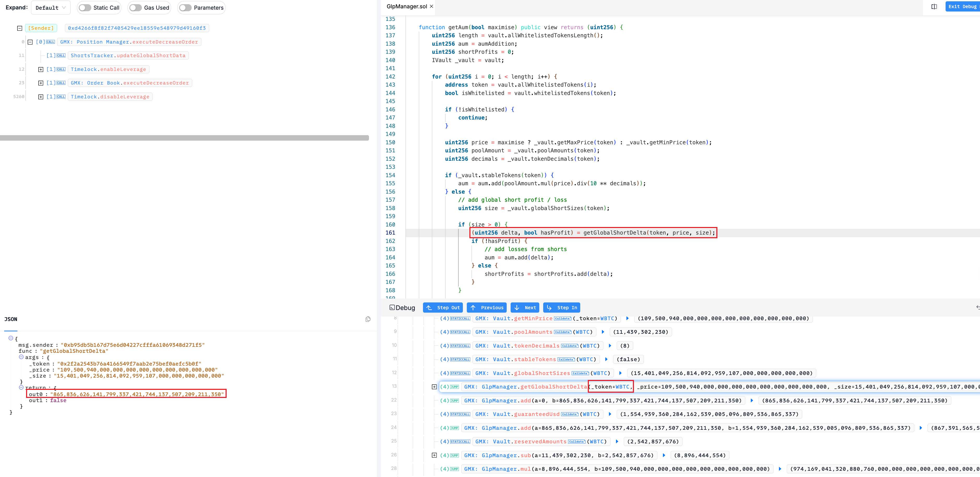The image size is (980, 477).
Task: Click the Step Out debug button
Action: tap(443, 308)
